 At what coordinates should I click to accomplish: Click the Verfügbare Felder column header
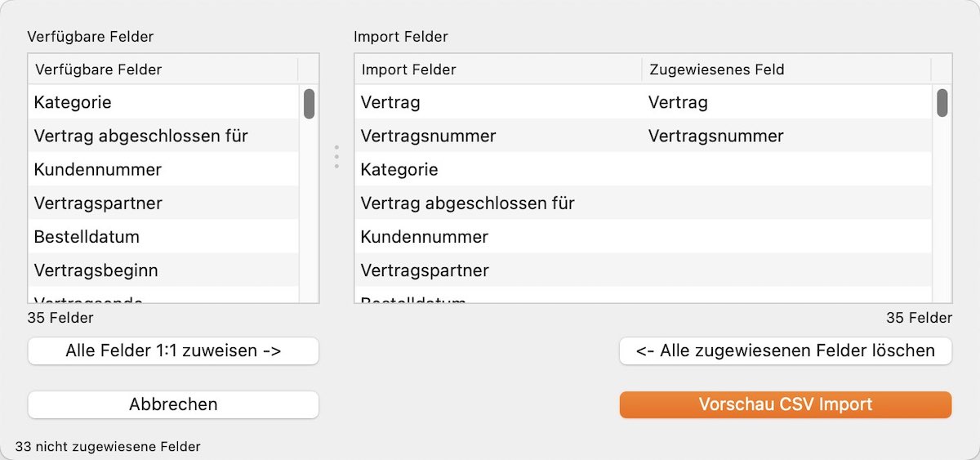tap(163, 69)
